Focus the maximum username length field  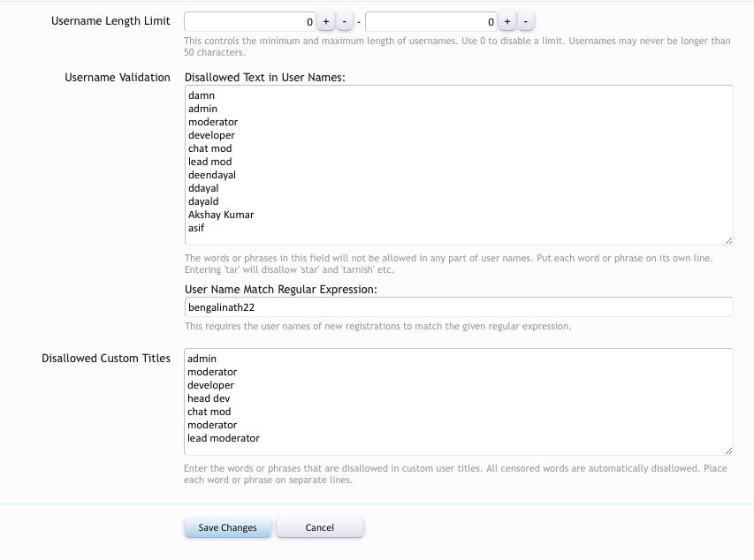click(x=430, y=21)
